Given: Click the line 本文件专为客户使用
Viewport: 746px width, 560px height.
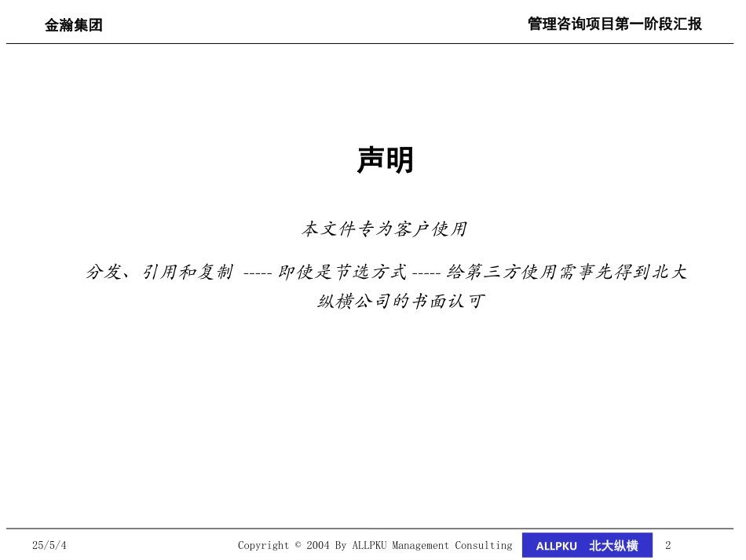Looking at the screenshot, I should 385,229.
